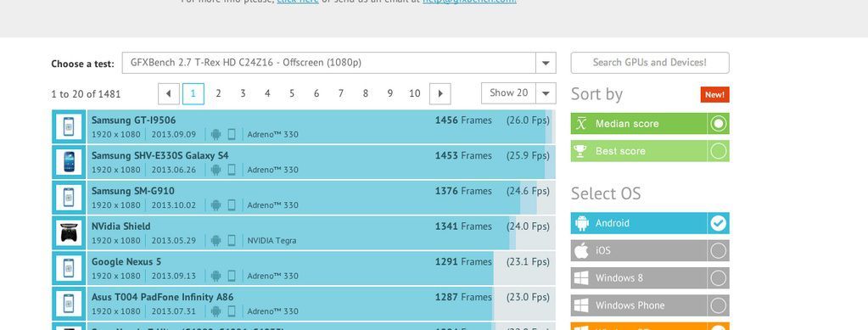Open the NVidia Shield device name

tap(120, 227)
